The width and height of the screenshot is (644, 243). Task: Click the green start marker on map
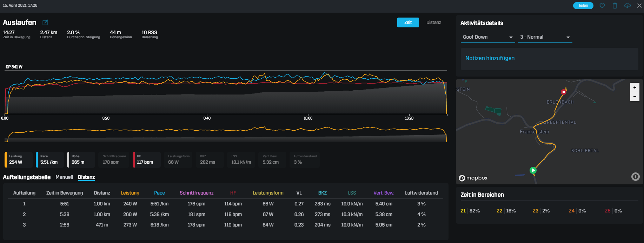tap(533, 170)
